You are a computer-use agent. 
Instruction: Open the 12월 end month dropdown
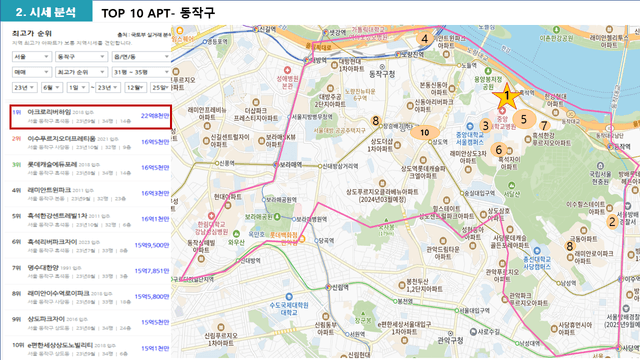[136, 87]
